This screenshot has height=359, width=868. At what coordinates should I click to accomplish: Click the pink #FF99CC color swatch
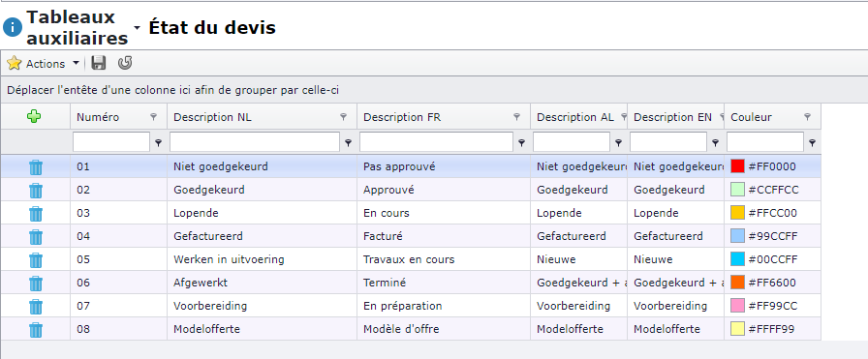[x=737, y=306]
